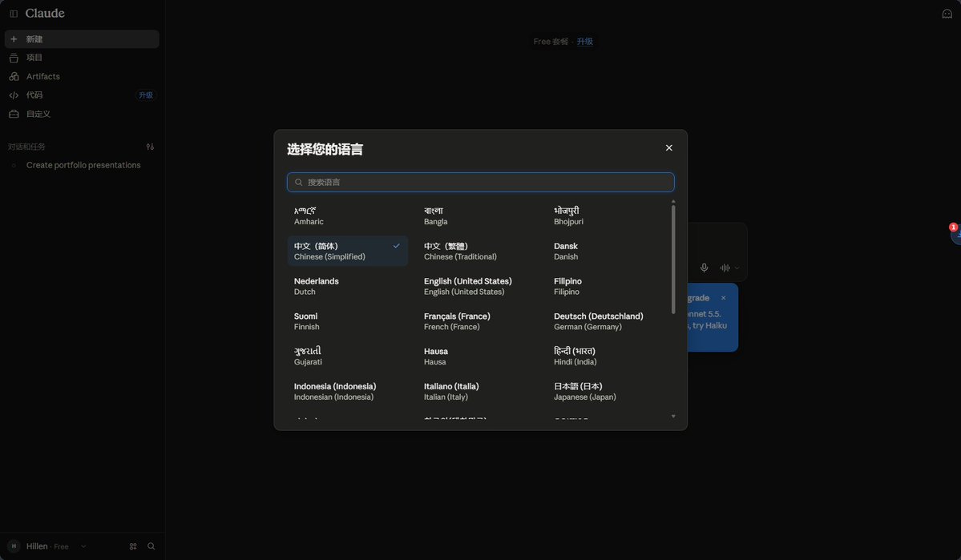This screenshot has height=560, width=961.
Task: Choose Italiano (Italia) language
Action: pos(478,392)
